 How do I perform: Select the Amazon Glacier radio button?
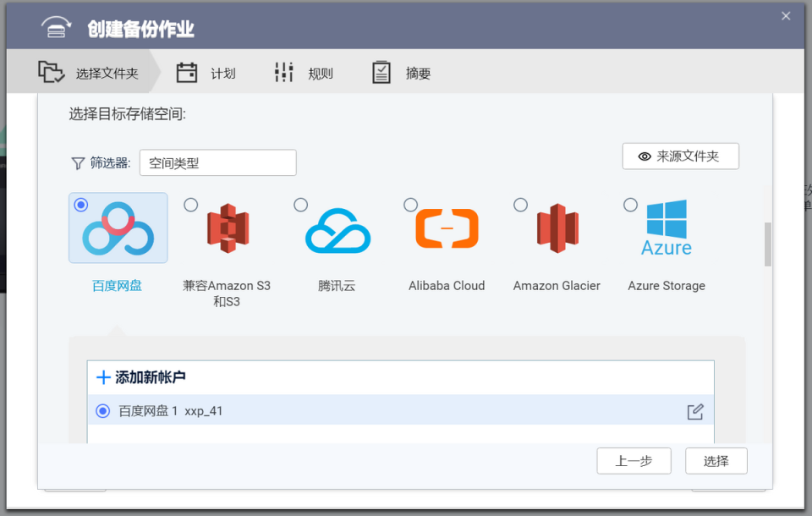point(520,205)
